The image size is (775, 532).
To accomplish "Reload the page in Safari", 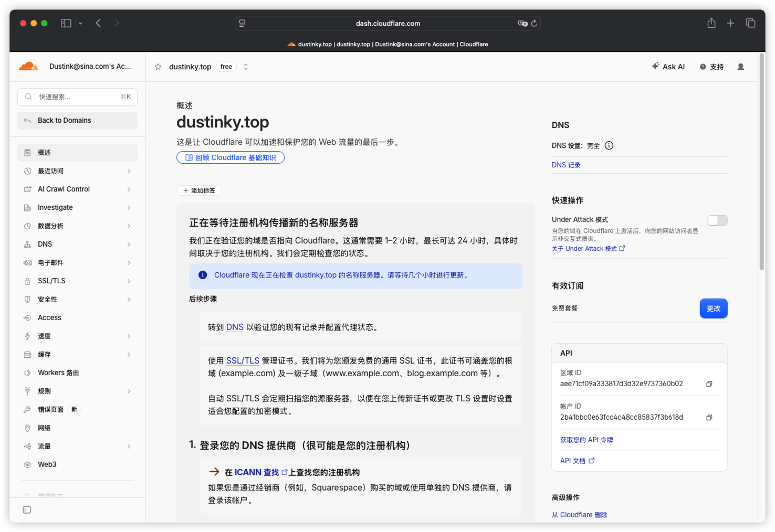I will [x=534, y=23].
